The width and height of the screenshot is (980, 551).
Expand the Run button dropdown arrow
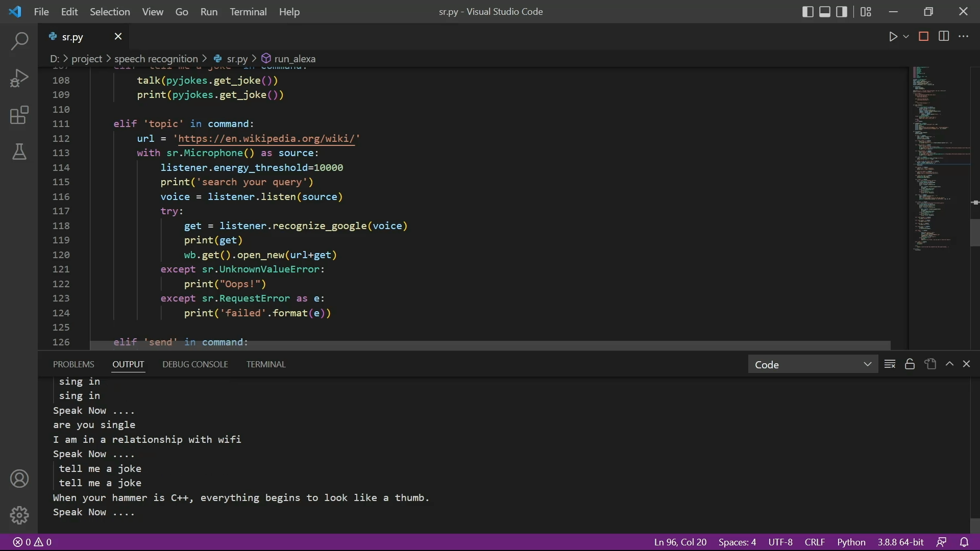tap(906, 37)
